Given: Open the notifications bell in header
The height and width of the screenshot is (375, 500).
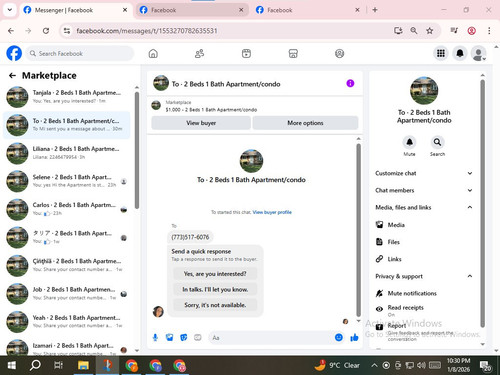Looking at the screenshot, I should (x=460, y=53).
